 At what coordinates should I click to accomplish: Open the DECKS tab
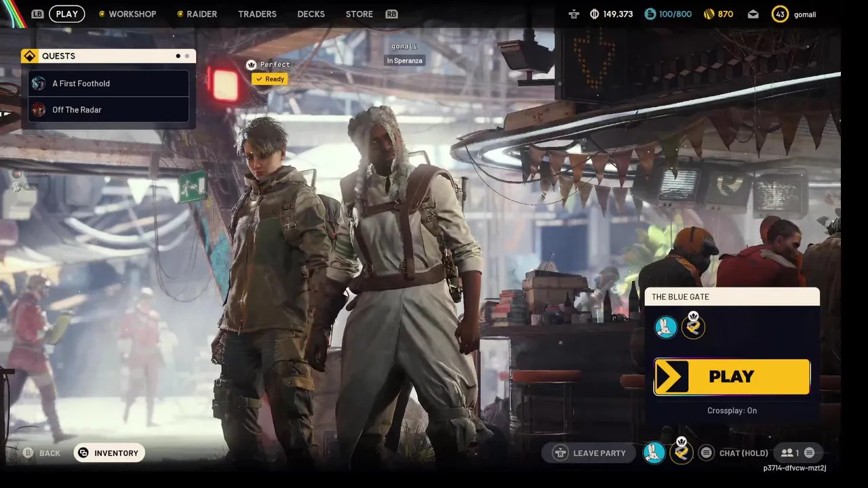(311, 14)
